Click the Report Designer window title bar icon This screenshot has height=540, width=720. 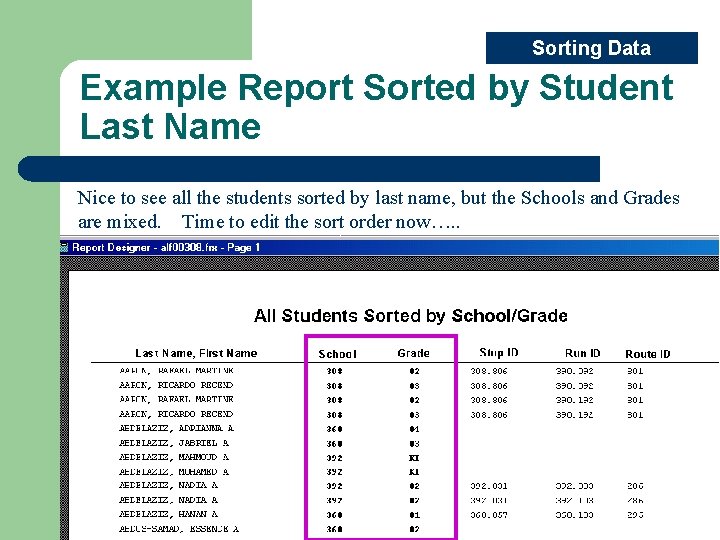tap(64, 248)
